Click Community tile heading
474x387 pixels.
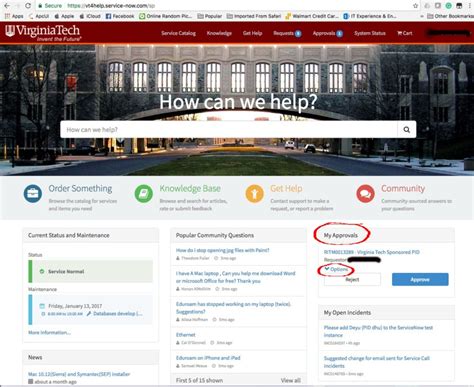click(403, 188)
